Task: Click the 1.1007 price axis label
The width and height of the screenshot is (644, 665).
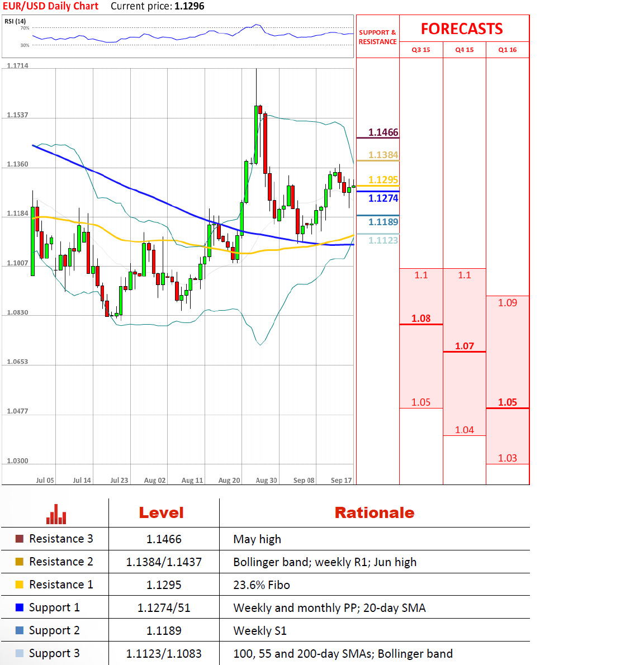Action: [x=17, y=263]
